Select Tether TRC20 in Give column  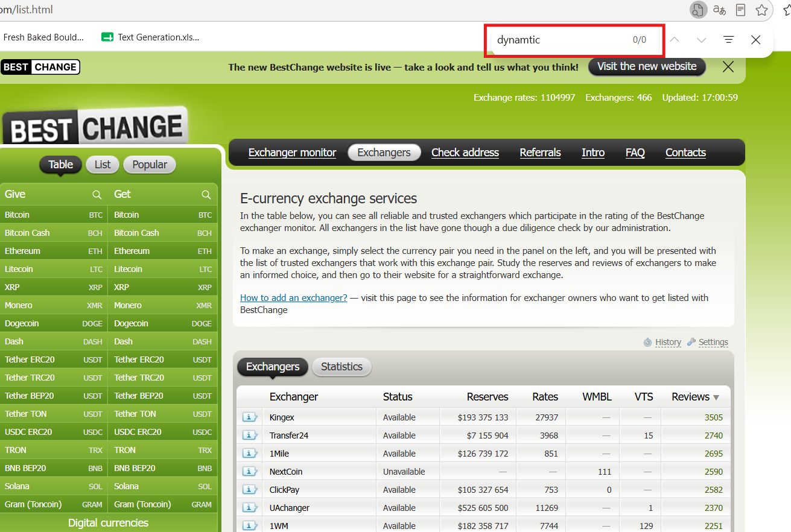[54, 378]
